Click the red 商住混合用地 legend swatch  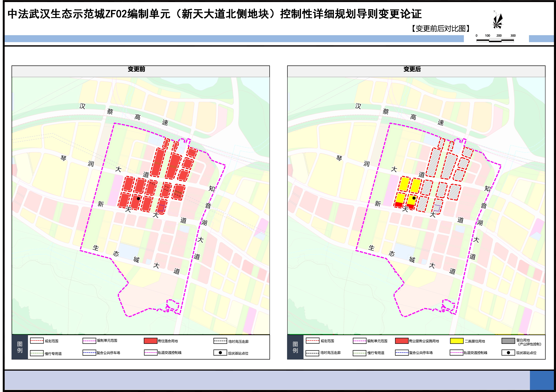tap(151, 341)
